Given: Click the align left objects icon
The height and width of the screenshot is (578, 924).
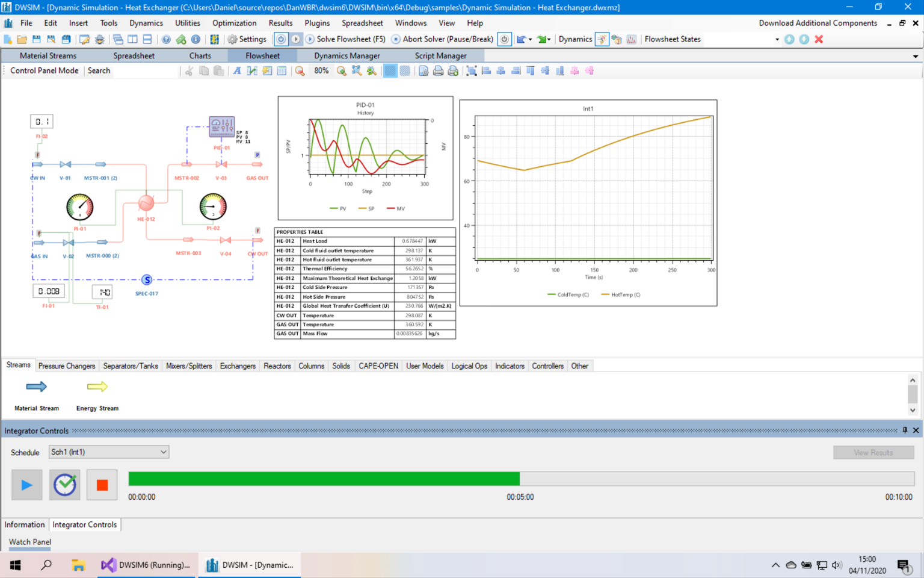Looking at the screenshot, I should point(485,70).
